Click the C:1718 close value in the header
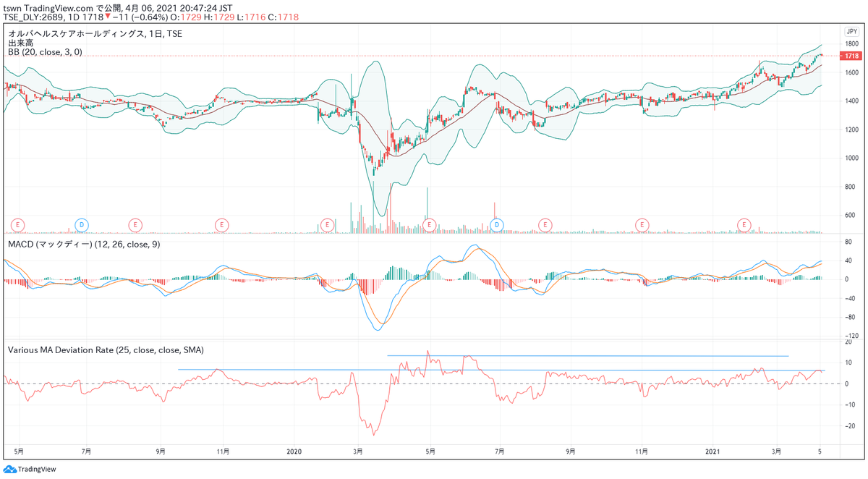The image size is (868, 479). 284,17
